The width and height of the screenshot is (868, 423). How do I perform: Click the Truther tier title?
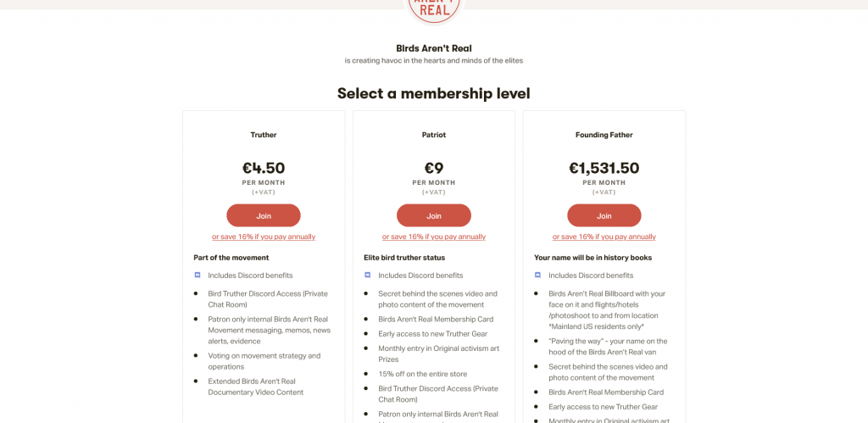[x=263, y=135]
